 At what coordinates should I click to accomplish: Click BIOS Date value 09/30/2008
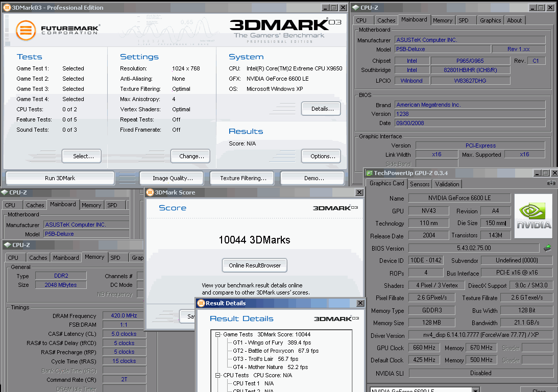click(x=470, y=123)
